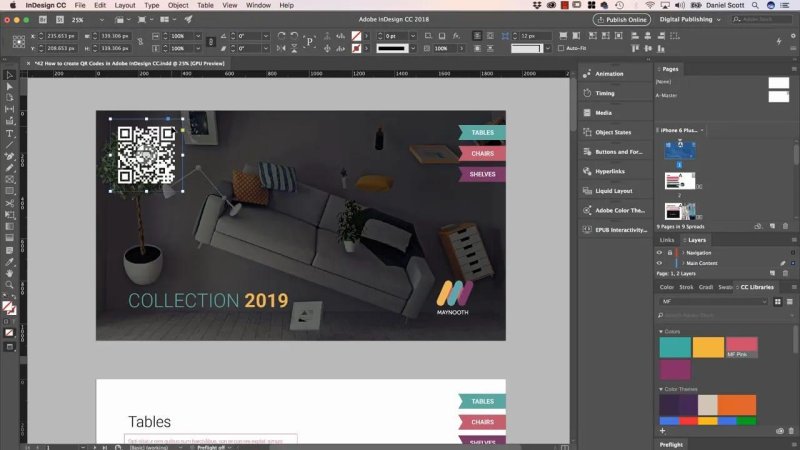
Task: Switch to the Layers tab
Action: point(696,240)
